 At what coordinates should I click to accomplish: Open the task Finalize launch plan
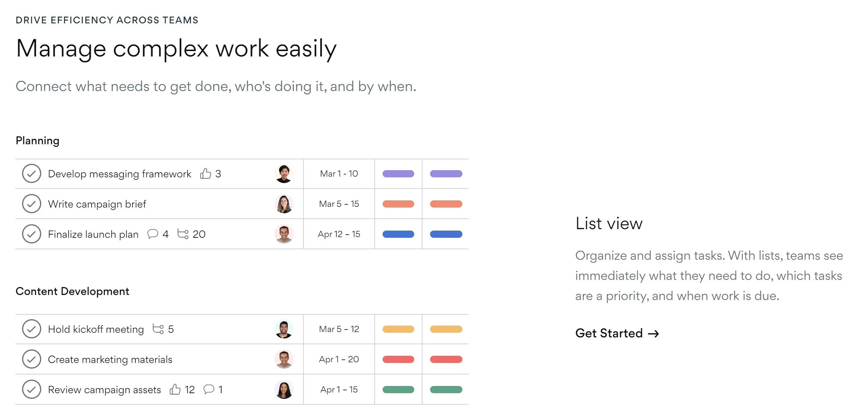[x=93, y=234]
